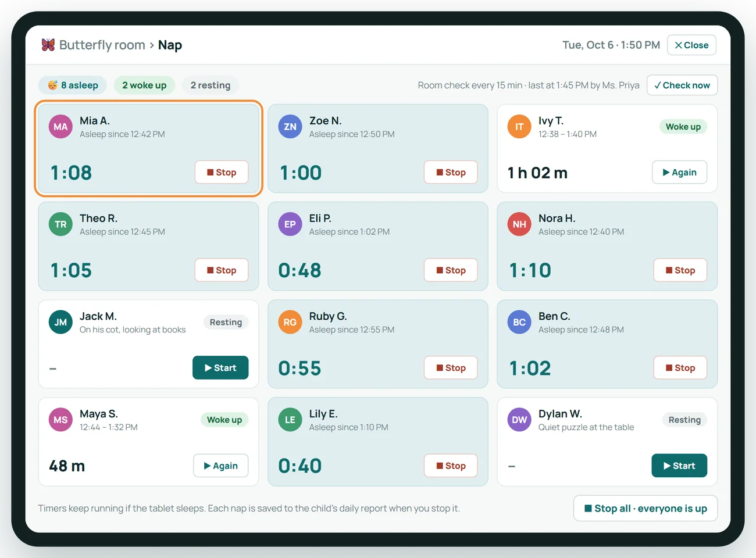Start Dylan W.'s nap timer

(x=679, y=466)
